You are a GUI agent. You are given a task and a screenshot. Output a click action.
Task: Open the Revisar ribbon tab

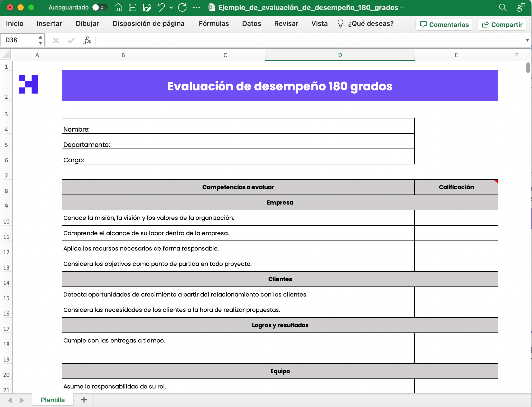click(x=286, y=24)
